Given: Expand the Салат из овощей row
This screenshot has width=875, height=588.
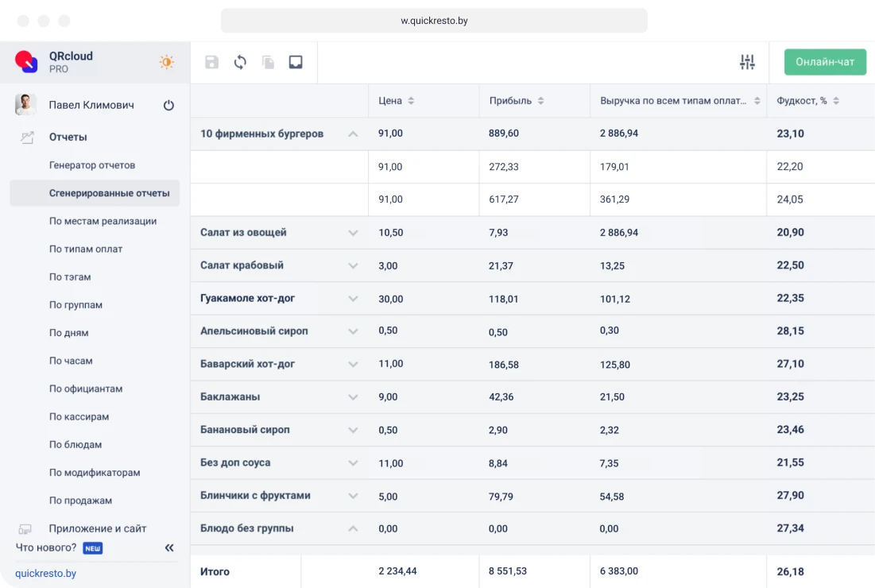Looking at the screenshot, I should (x=353, y=233).
